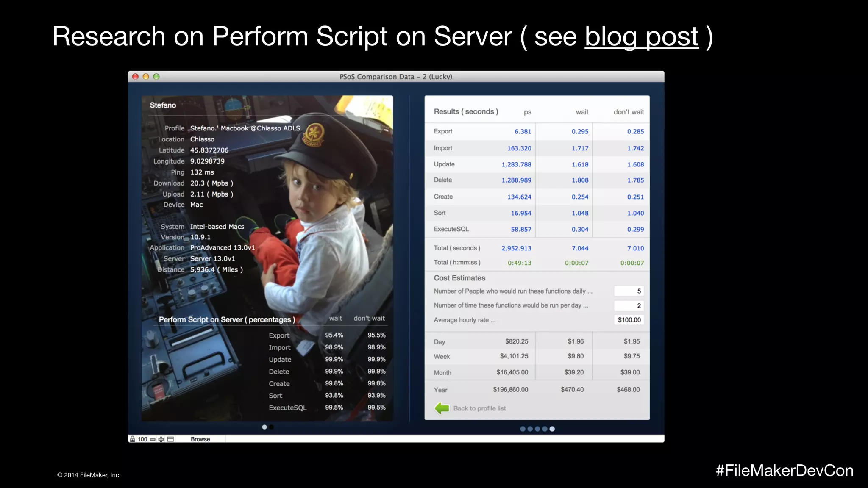Click the red close window button

[136, 77]
